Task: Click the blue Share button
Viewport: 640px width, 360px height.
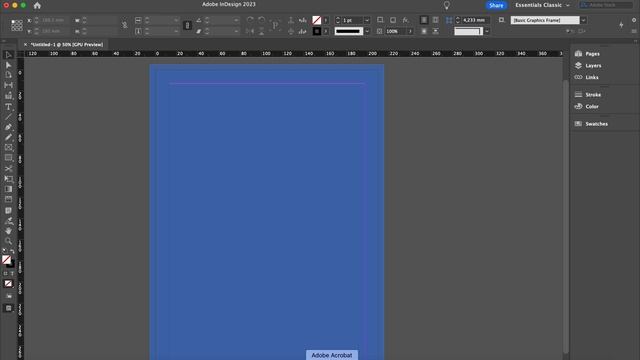Action: (x=496, y=5)
